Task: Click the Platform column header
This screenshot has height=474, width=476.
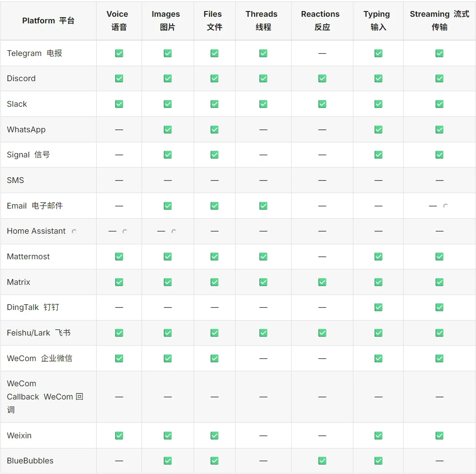Action: click(48, 21)
